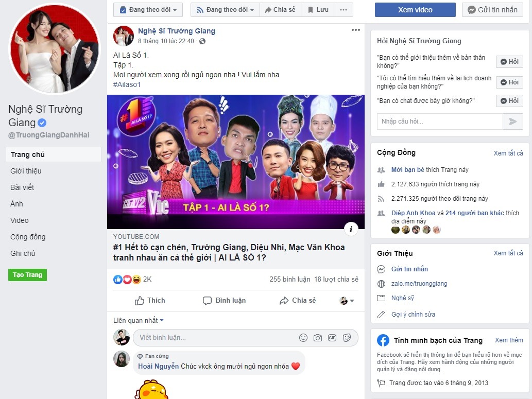Image resolution: width=532 pixels, height=399 pixels.
Task: Click the camera icon to attach photo
Action: coord(318,338)
